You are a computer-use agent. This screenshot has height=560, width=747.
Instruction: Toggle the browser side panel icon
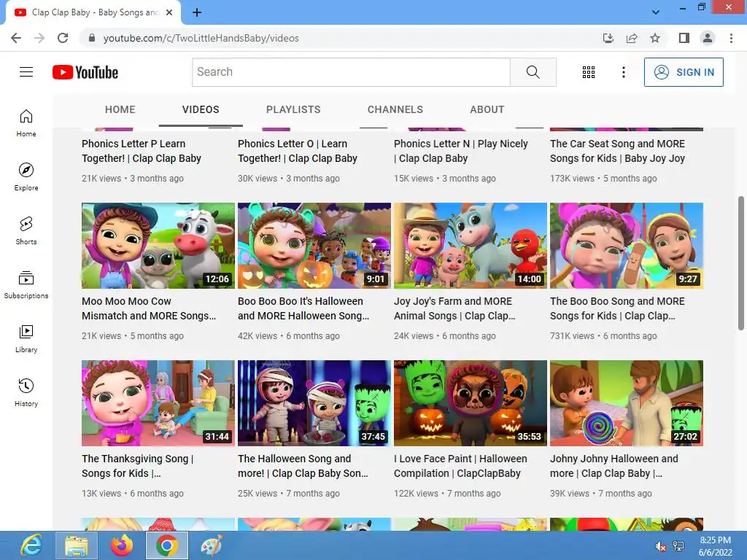684,38
